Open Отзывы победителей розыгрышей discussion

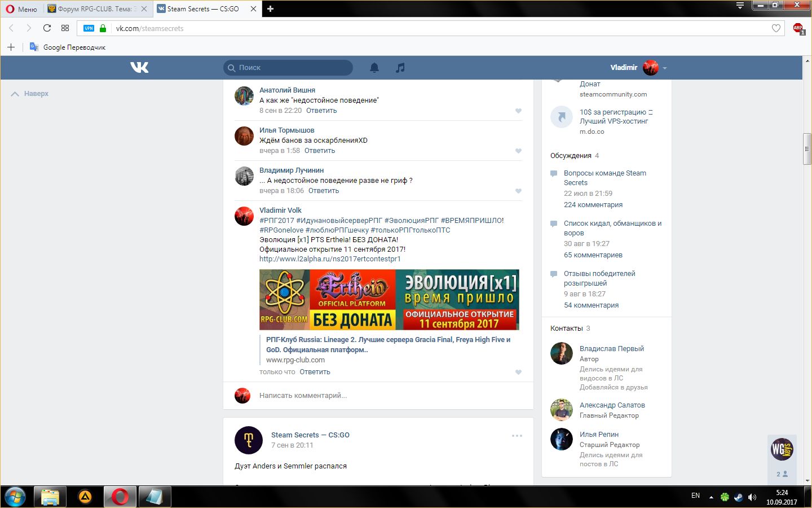599,278
